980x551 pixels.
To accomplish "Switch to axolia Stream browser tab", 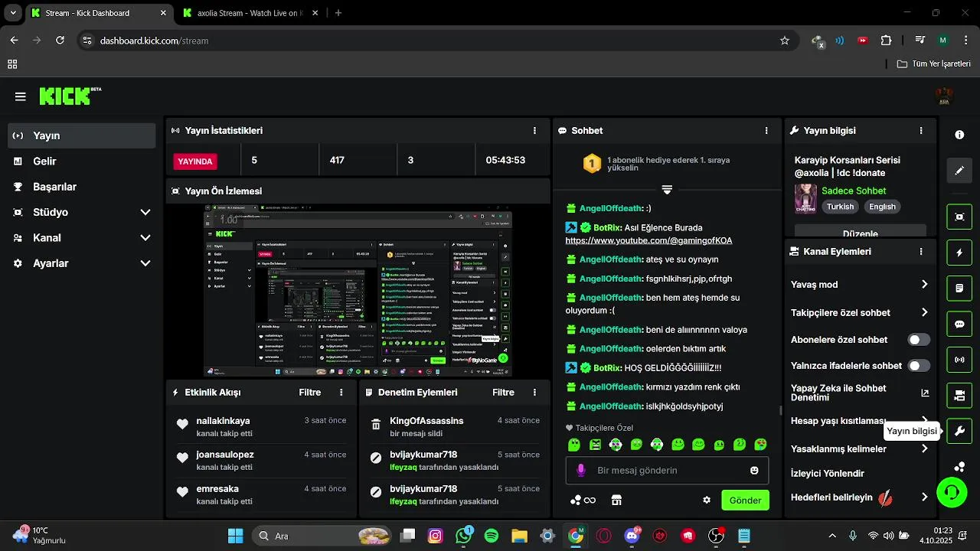I will click(x=252, y=13).
